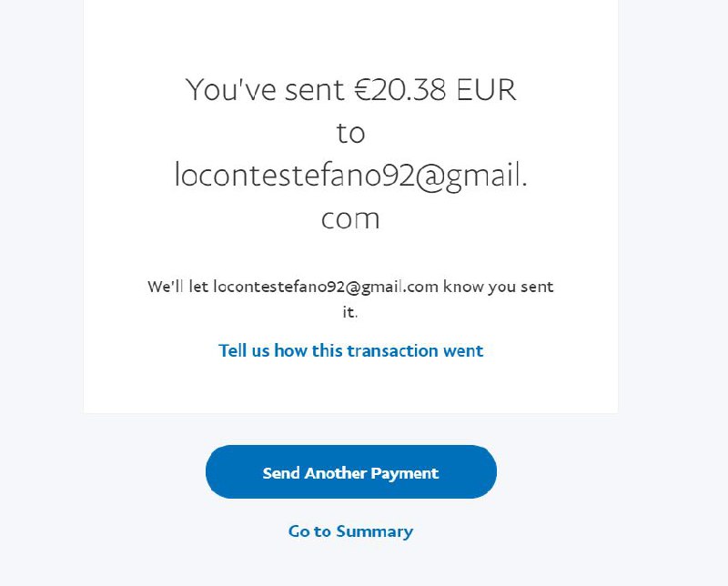728x586 pixels.
Task: Click the wrapped 'com' text in heading
Action: pyautogui.click(x=350, y=218)
